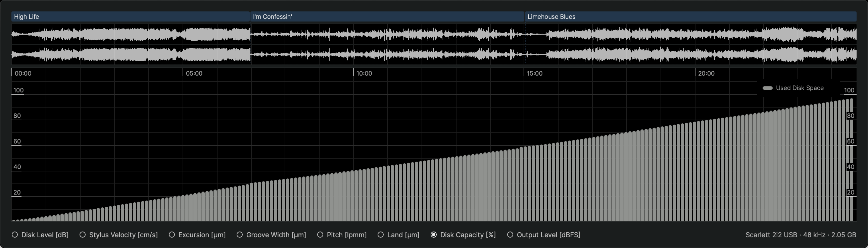
Task: Click the Limehouse Blues track header
Action: [690, 16]
